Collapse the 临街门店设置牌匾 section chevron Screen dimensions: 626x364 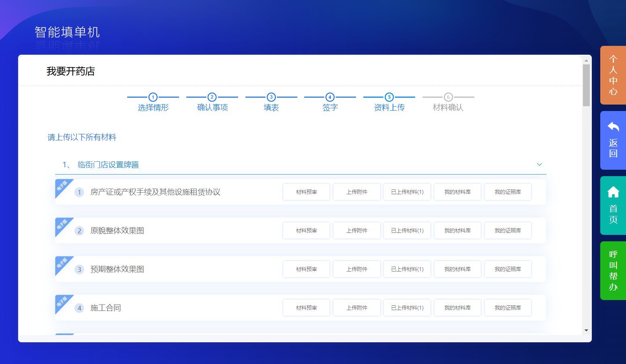[539, 165]
